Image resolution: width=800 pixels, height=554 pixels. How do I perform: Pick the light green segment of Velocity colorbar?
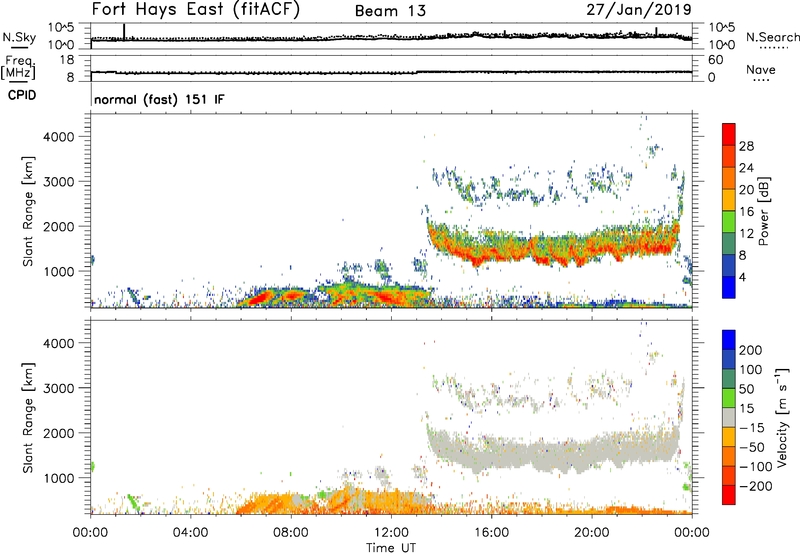click(x=729, y=398)
